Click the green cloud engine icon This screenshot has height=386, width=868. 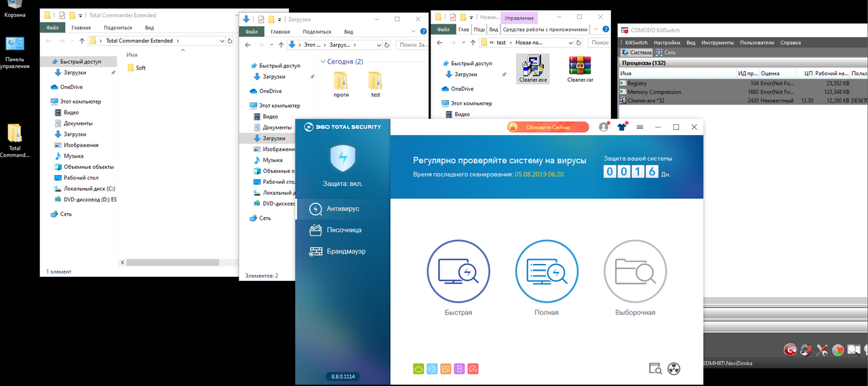[418, 368]
